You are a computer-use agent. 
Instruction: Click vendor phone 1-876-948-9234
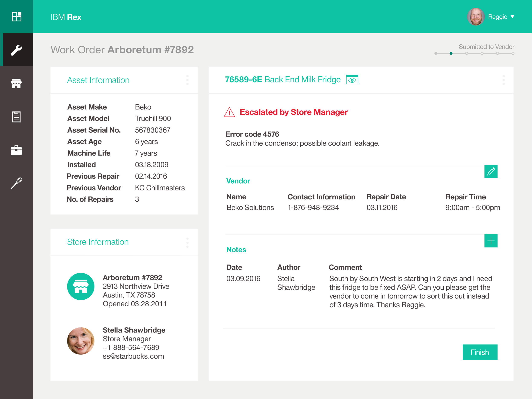(313, 207)
